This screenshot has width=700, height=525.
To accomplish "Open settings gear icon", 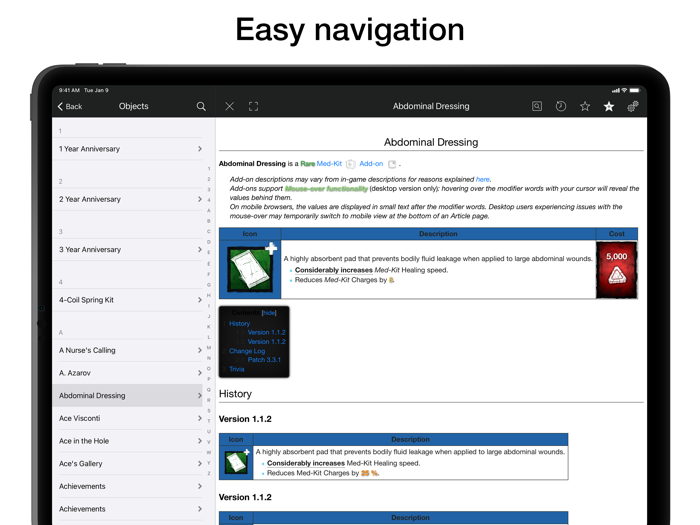I will click(x=633, y=106).
